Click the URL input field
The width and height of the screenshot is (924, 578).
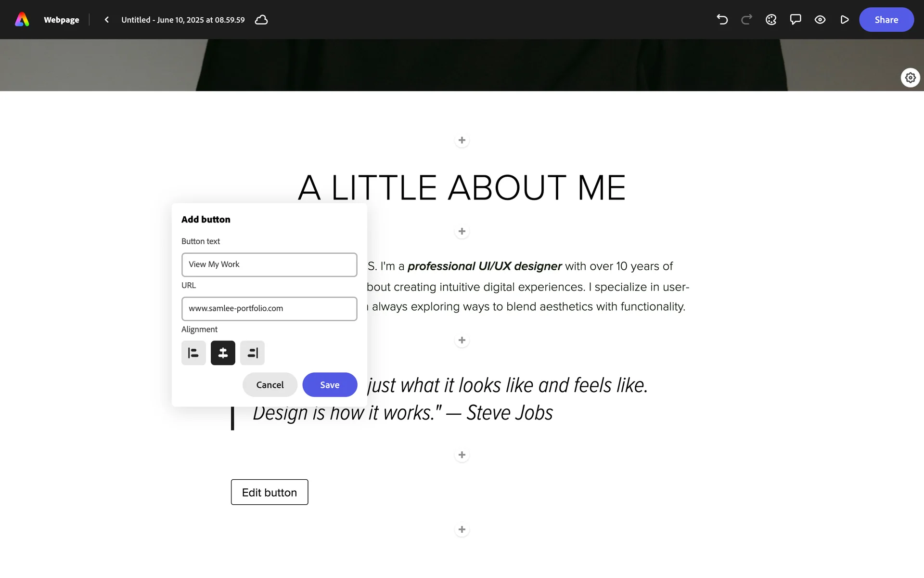(269, 309)
